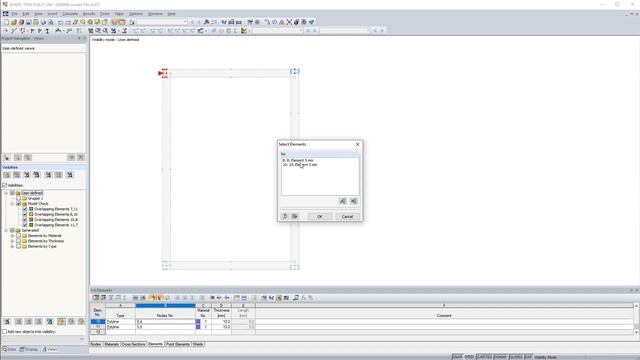Click the red arrow set-node toolbar icon
The height and width of the screenshot is (360, 640).
click(23, 31)
